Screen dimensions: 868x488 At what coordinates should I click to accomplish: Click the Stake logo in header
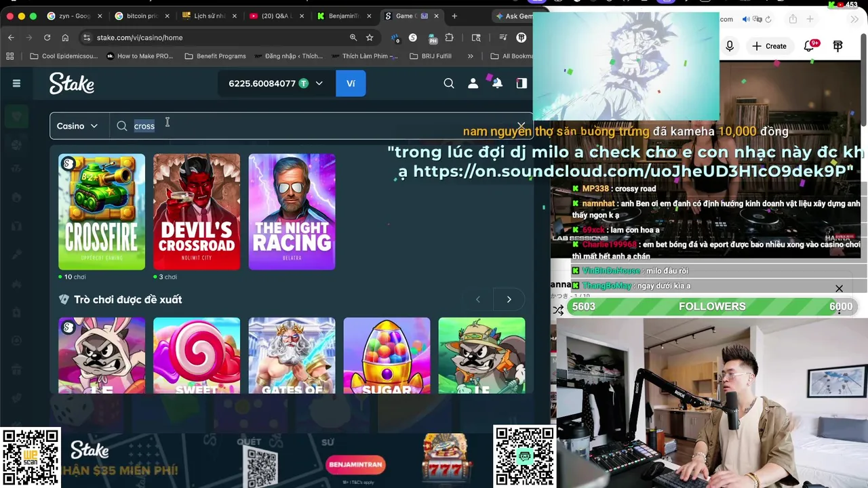pyautogui.click(x=71, y=83)
